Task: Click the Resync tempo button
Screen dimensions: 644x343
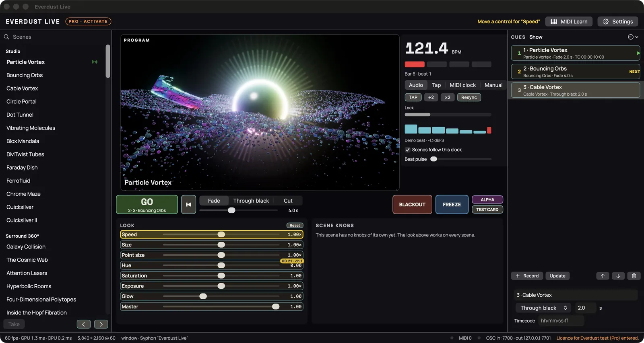Action: 469,97
